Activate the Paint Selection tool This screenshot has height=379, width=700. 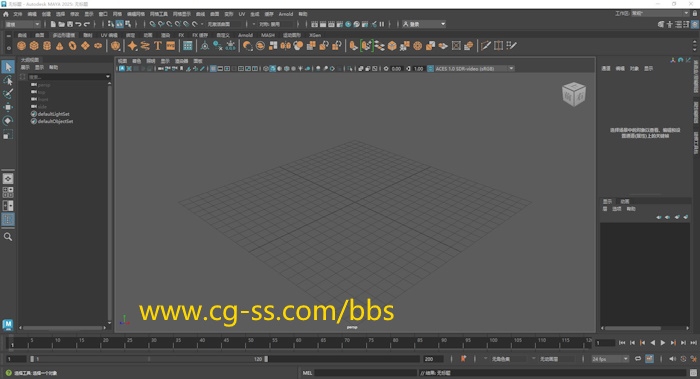tap(8, 94)
